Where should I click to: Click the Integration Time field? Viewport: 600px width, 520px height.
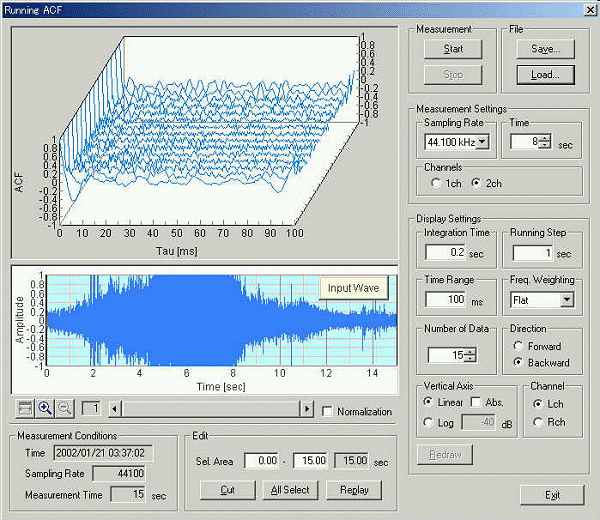446,253
